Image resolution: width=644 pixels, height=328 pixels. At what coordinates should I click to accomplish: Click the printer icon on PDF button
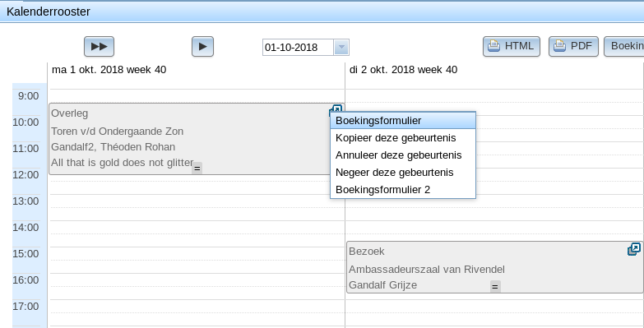560,46
